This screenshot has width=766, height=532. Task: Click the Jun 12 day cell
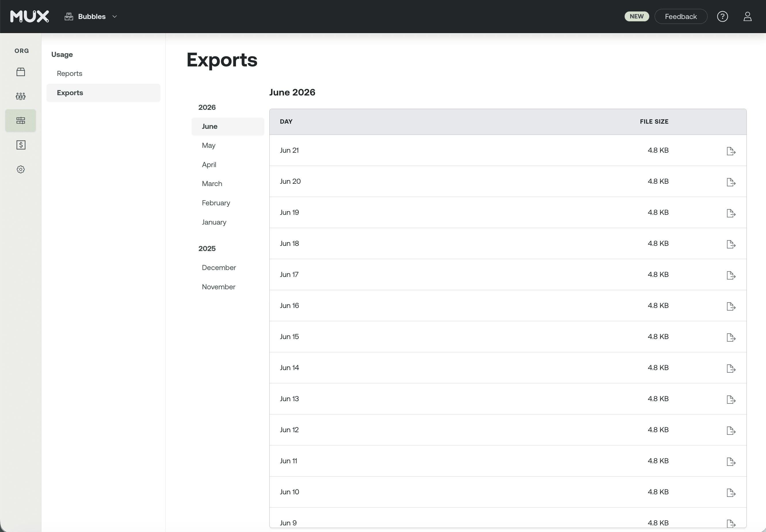point(289,430)
